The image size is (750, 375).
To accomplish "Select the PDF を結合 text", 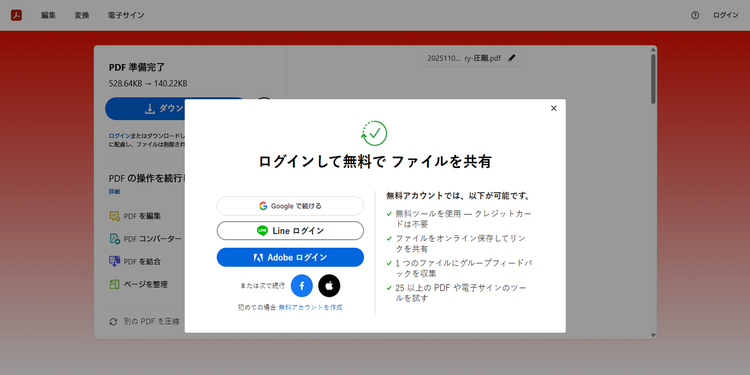I will pyautogui.click(x=142, y=262).
